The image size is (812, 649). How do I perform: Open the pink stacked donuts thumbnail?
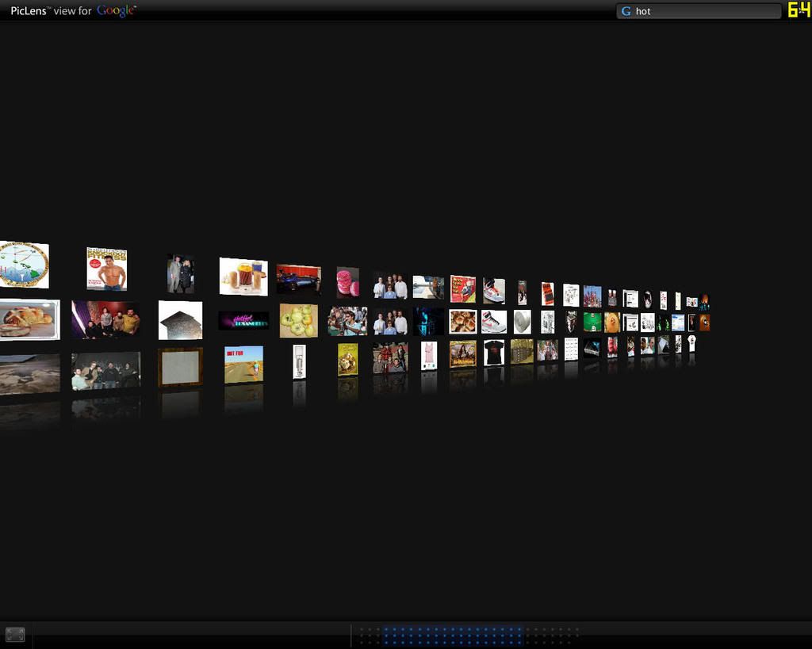(348, 283)
